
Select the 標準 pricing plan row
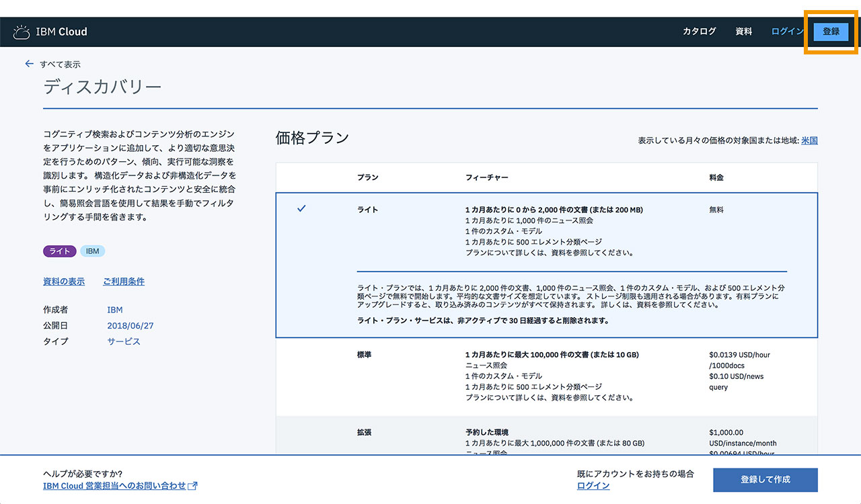pos(546,376)
